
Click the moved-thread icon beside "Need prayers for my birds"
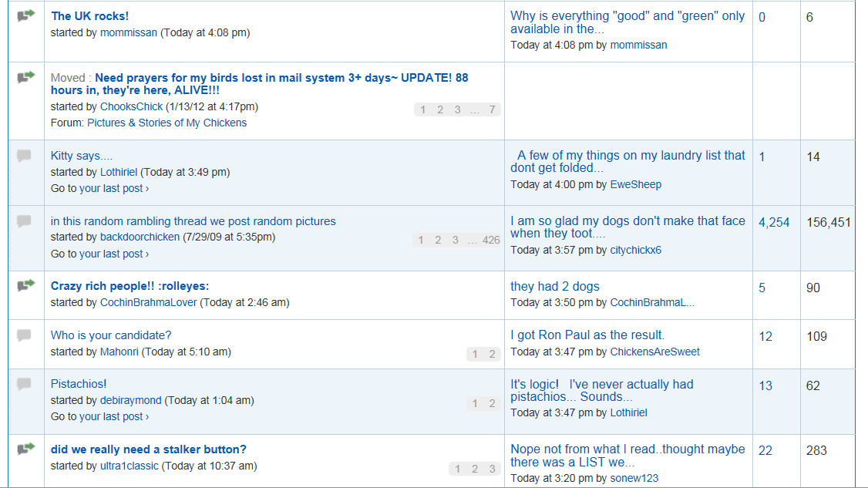26,76
